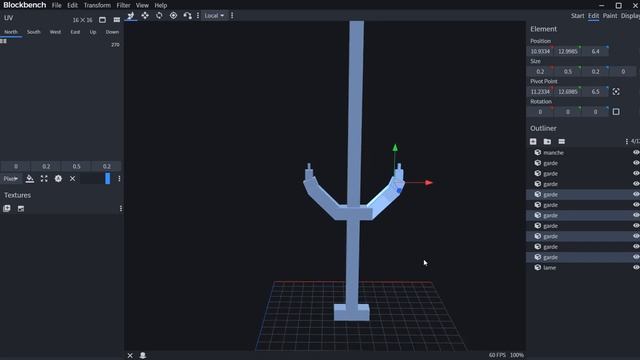The height and width of the screenshot is (360, 640).
Task: Click Position Z field showing 6.4
Action: point(596,51)
